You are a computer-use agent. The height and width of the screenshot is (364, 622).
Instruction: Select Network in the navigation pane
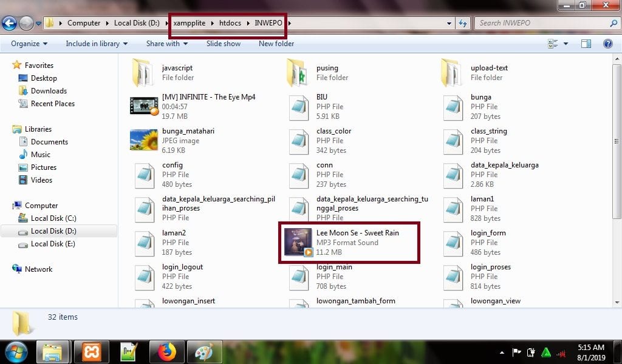pyautogui.click(x=38, y=269)
